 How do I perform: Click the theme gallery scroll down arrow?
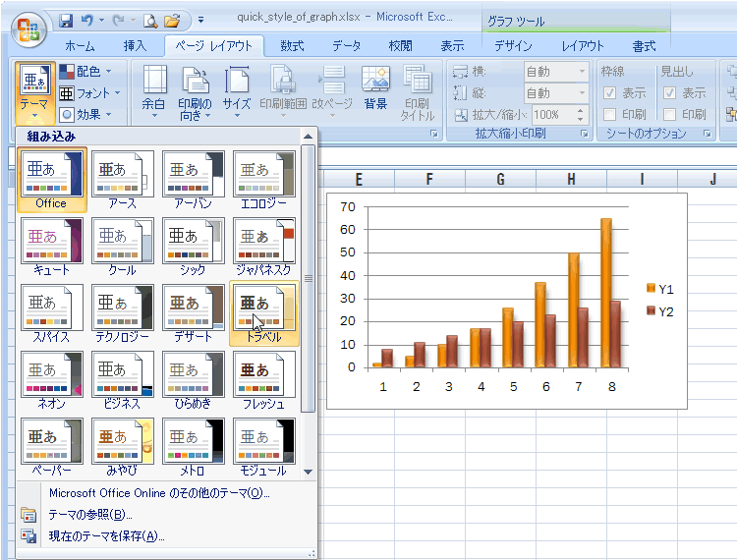point(308,472)
